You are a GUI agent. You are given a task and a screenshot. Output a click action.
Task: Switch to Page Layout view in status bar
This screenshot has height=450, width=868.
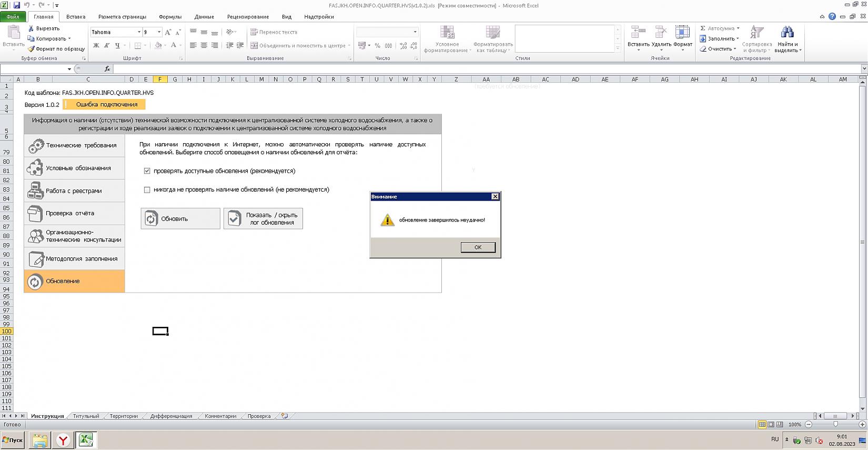coord(771,424)
